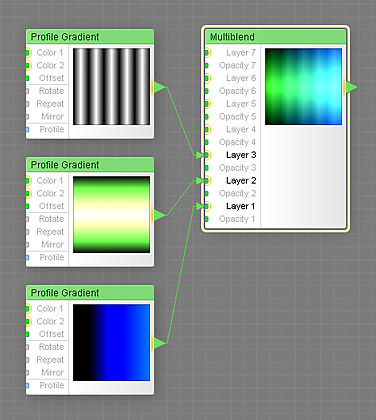Click output arrow of striped gray Profile Gradient
376x420 pixels.
(x=159, y=88)
